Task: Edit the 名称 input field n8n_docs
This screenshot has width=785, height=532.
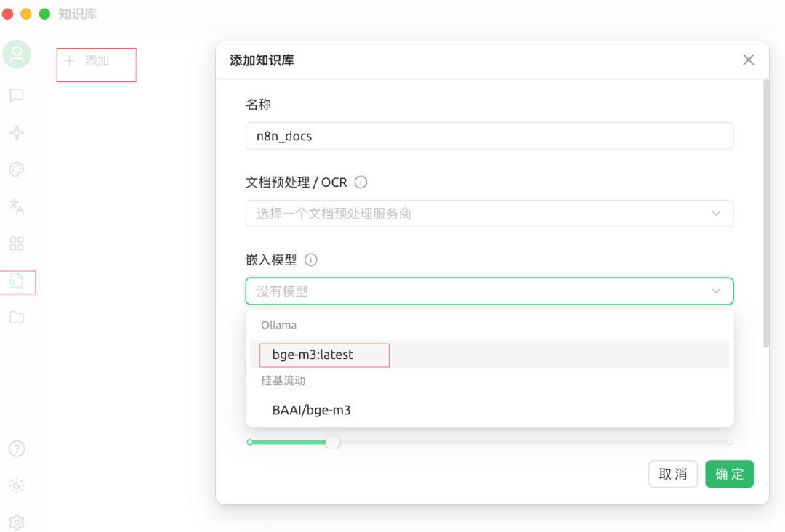Action: click(489, 136)
